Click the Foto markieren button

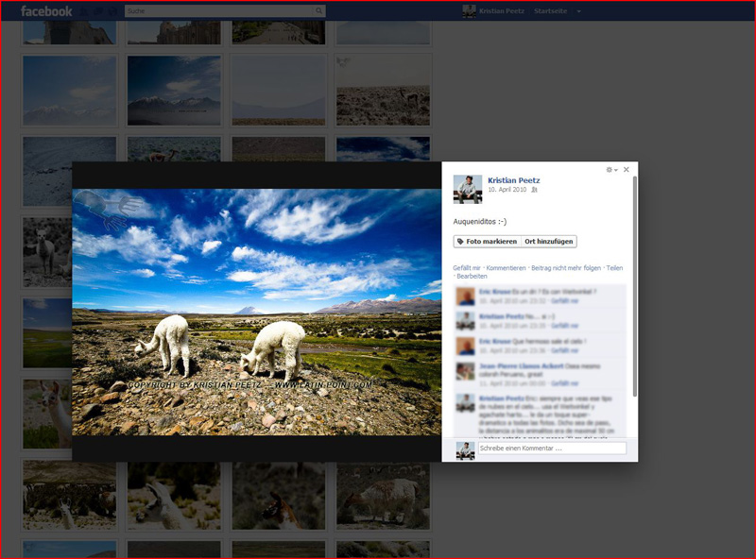click(x=487, y=242)
